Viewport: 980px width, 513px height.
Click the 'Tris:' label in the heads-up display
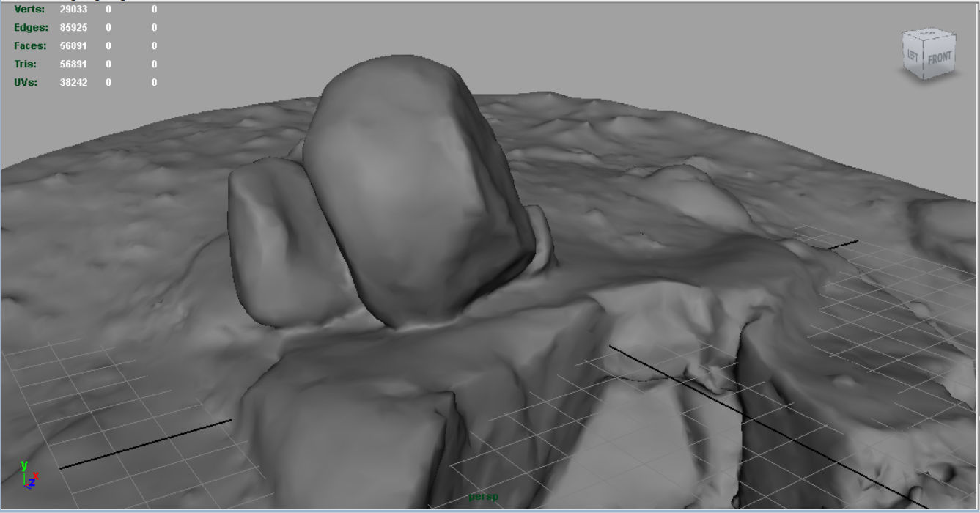point(26,64)
